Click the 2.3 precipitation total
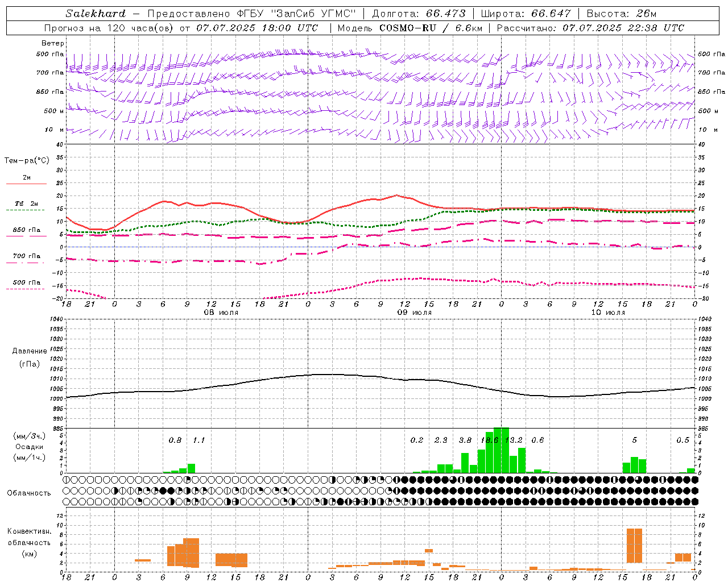Image resolution: width=728 pixels, height=582 pixels. click(441, 440)
